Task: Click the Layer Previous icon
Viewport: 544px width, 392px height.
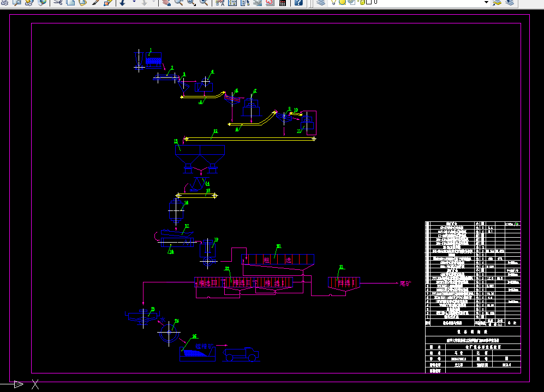Action: [x=510, y=2]
